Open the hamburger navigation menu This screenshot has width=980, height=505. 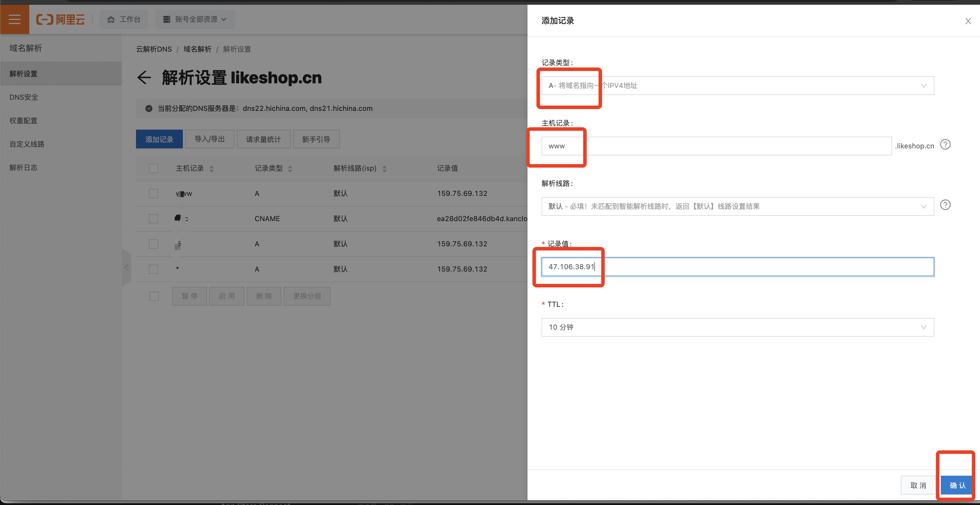(x=14, y=19)
